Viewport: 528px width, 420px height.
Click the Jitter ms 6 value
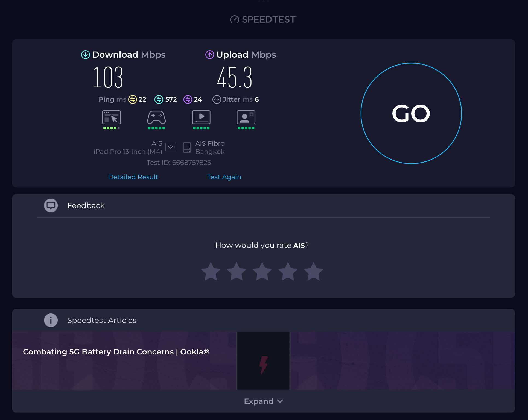257,99
